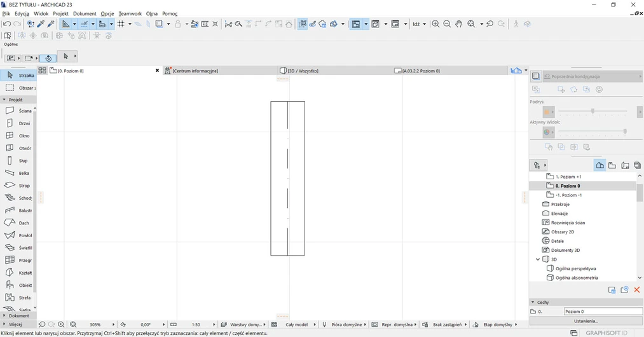Open the Plik menu
The image size is (644, 337).
tap(6, 13)
